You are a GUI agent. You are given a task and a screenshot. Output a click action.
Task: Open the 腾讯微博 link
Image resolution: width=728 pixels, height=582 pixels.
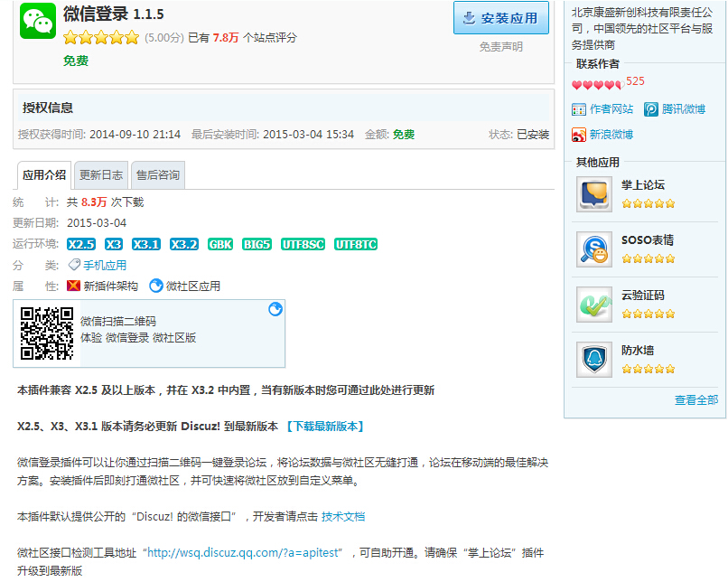tap(684, 109)
